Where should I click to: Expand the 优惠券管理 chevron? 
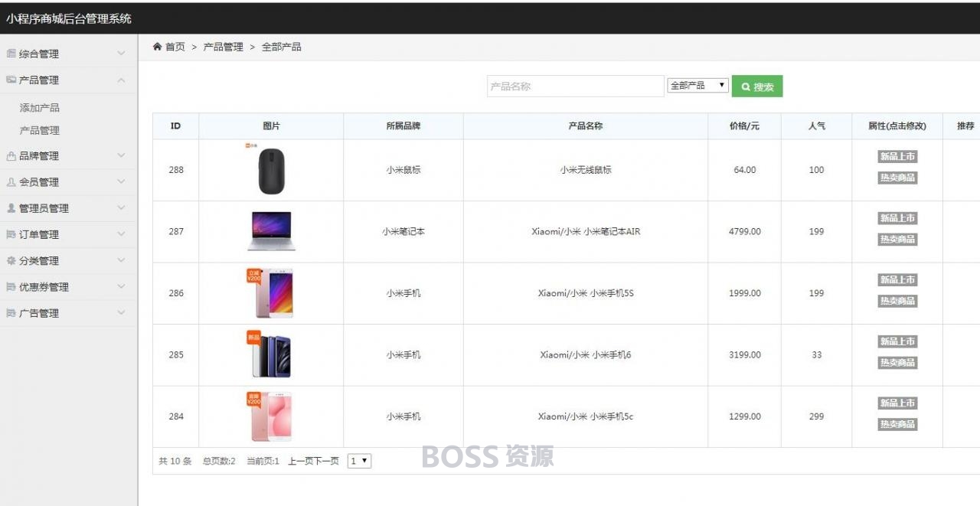click(121, 286)
